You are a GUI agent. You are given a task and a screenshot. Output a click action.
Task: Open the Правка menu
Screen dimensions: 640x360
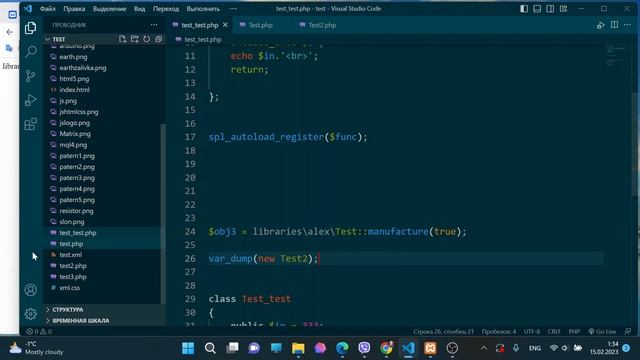tap(74, 9)
